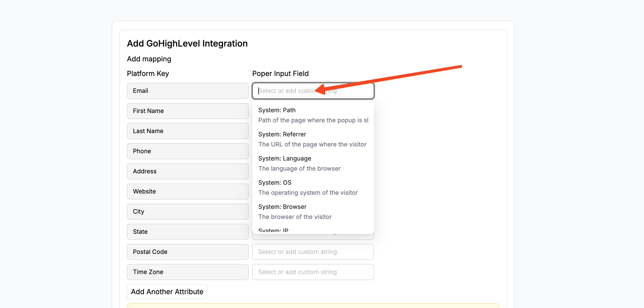Click the City platform key field
This screenshot has height=308, width=644.
188,212
